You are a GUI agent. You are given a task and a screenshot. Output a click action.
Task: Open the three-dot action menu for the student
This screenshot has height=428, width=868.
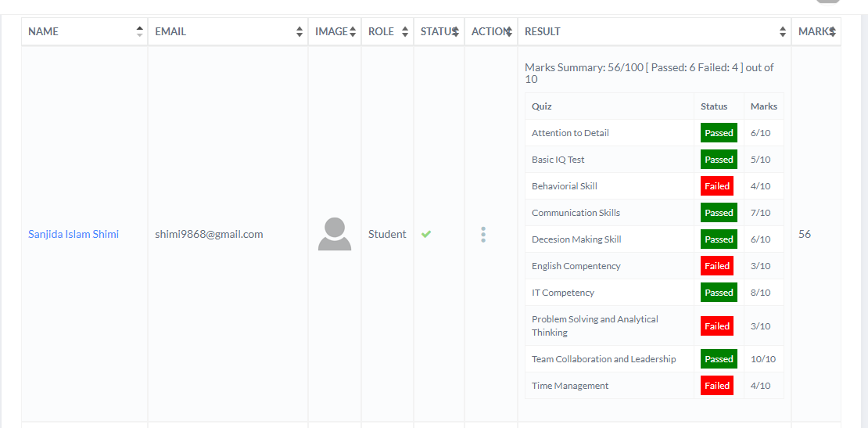483,234
